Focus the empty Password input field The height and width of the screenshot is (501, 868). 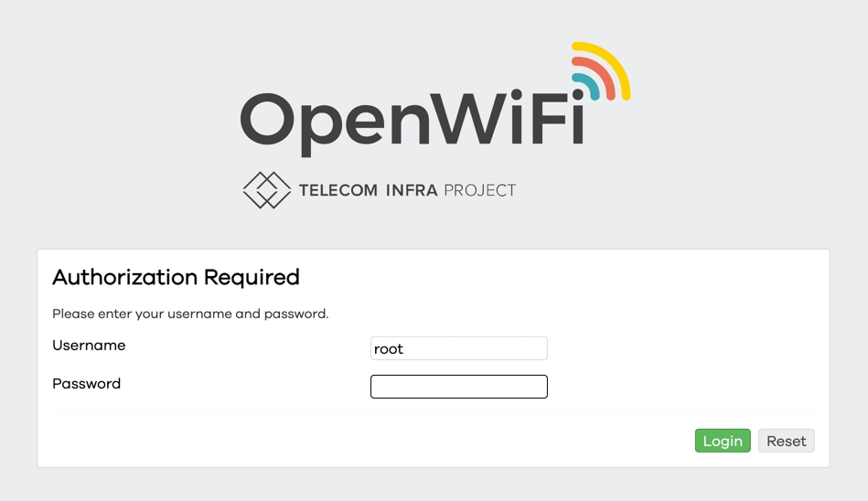(x=458, y=387)
